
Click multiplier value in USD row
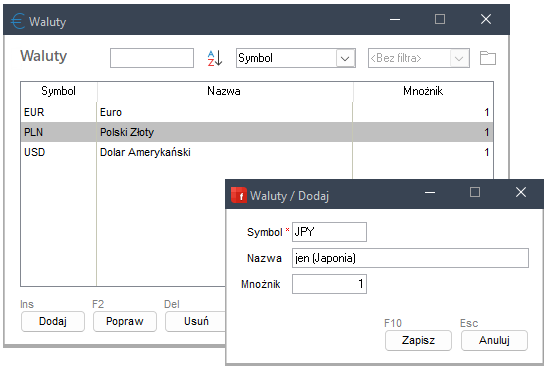(x=487, y=152)
